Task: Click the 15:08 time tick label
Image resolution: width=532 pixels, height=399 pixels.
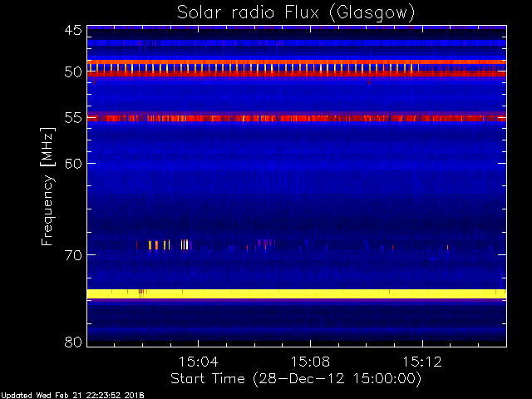Action: 310,362
